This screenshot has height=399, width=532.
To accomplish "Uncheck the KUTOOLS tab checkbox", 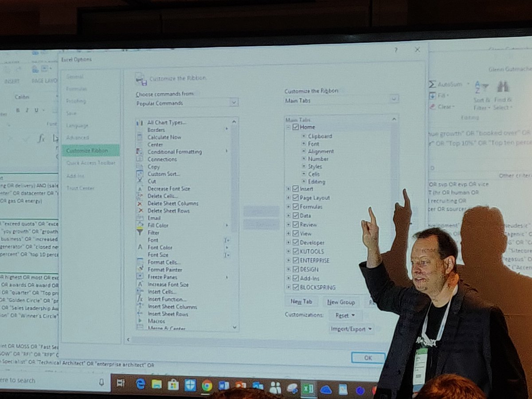I will [296, 251].
